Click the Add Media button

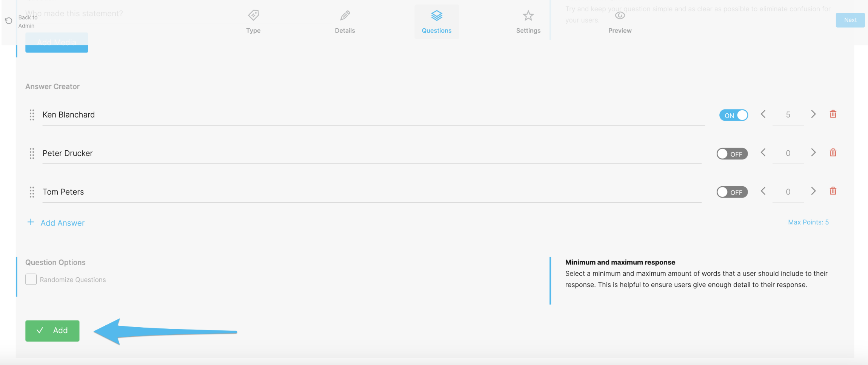(x=57, y=42)
